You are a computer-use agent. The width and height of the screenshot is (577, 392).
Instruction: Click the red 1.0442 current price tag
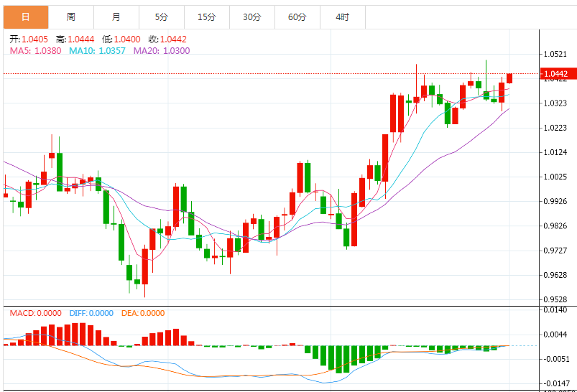[x=558, y=73]
